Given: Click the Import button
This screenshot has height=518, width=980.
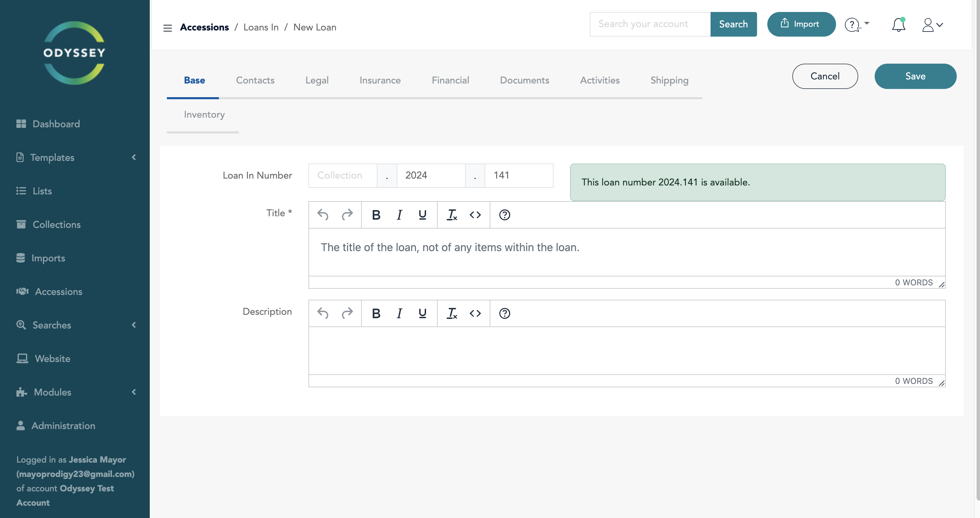Looking at the screenshot, I should (801, 24).
